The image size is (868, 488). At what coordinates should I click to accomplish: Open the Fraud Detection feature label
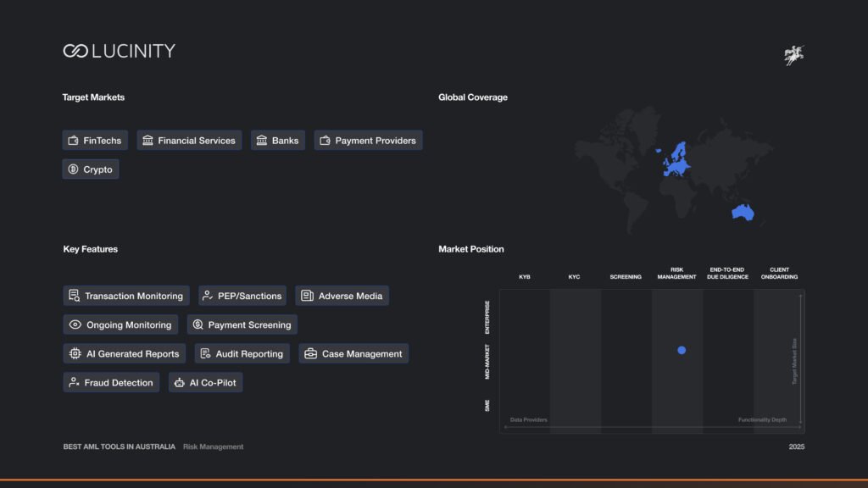tap(119, 382)
